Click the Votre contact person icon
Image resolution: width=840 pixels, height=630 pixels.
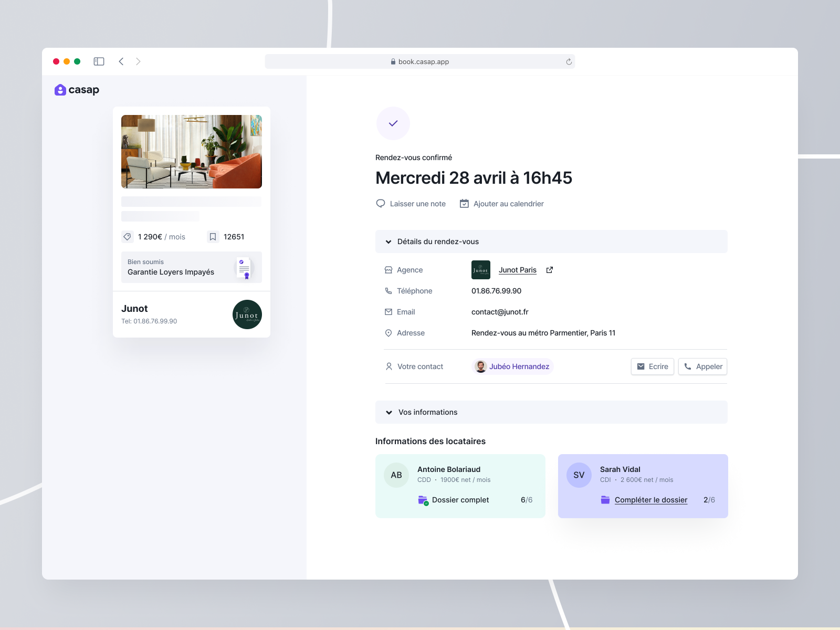click(389, 366)
